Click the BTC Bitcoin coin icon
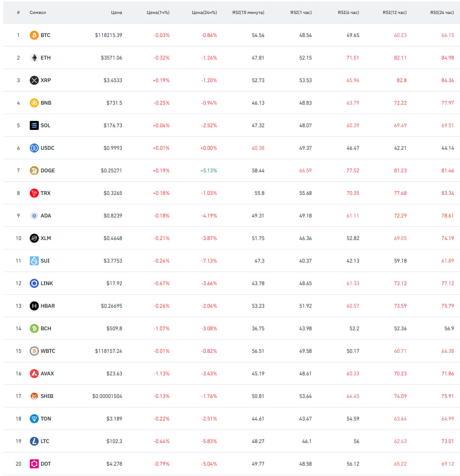The height and width of the screenshot is (476, 460). [x=34, y=35]
